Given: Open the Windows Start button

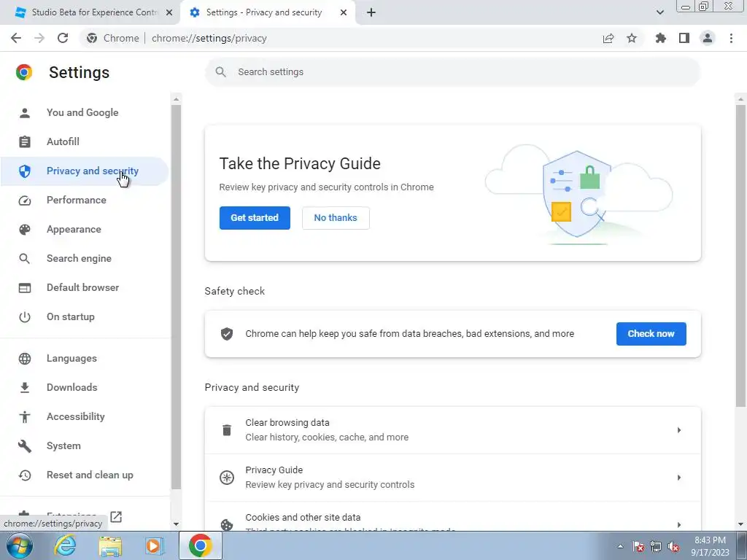Looking at the screenshot, I should (20, 545).
